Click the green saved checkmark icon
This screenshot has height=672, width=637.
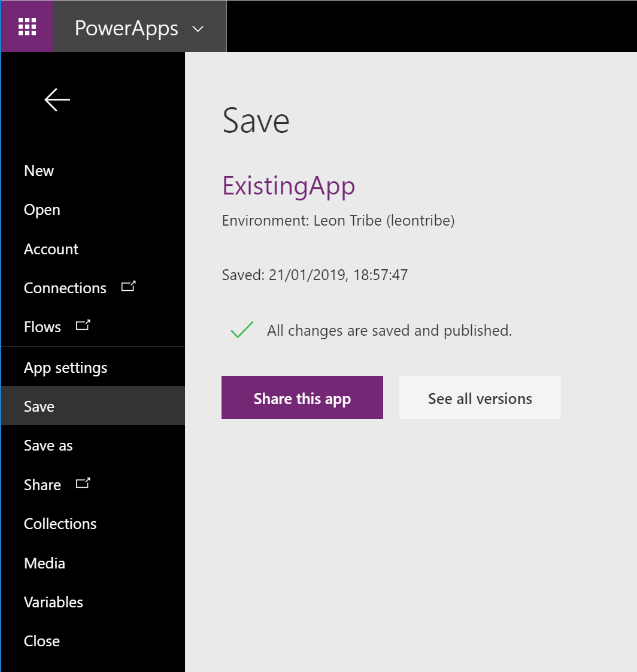click(x=242, y=330)
